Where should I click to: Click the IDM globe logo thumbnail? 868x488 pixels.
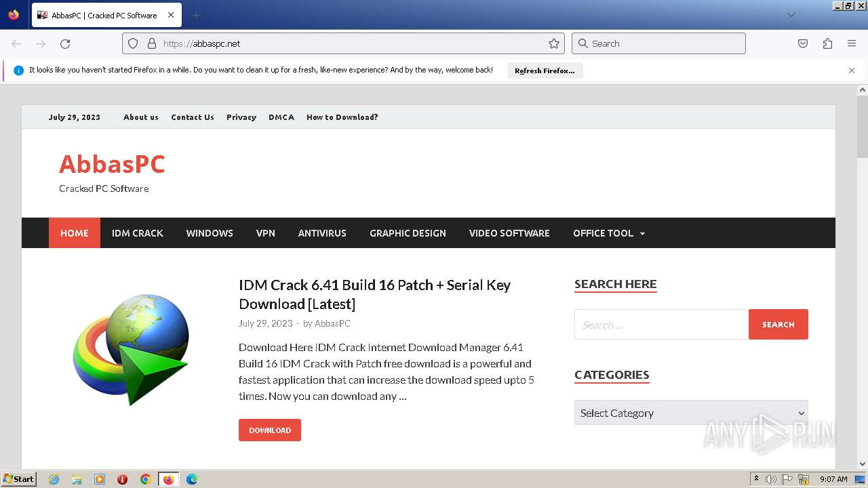(131, 349)
